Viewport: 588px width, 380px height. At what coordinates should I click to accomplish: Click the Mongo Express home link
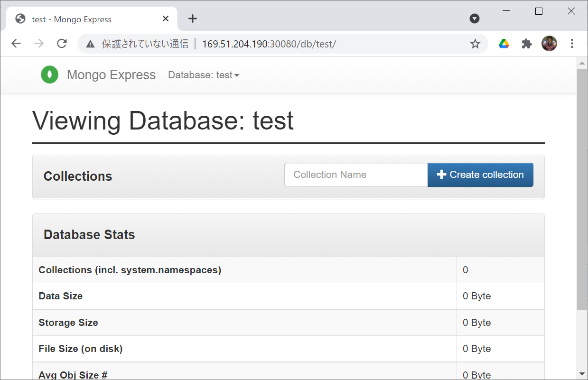(x=111, y=75)
